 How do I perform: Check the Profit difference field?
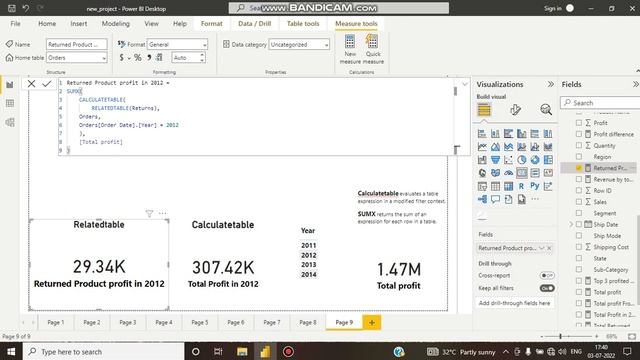click(x=579, y=134)
